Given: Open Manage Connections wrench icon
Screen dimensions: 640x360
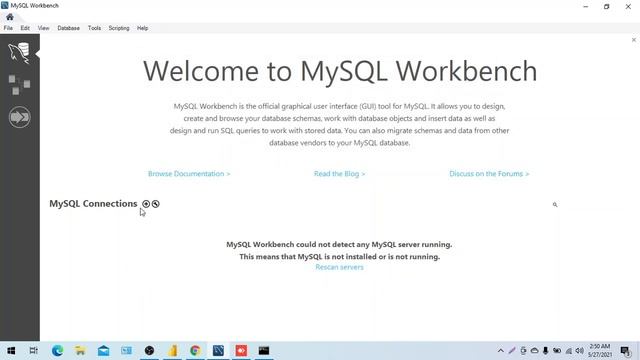Looking at the screenshot, I should click(156, 204).
